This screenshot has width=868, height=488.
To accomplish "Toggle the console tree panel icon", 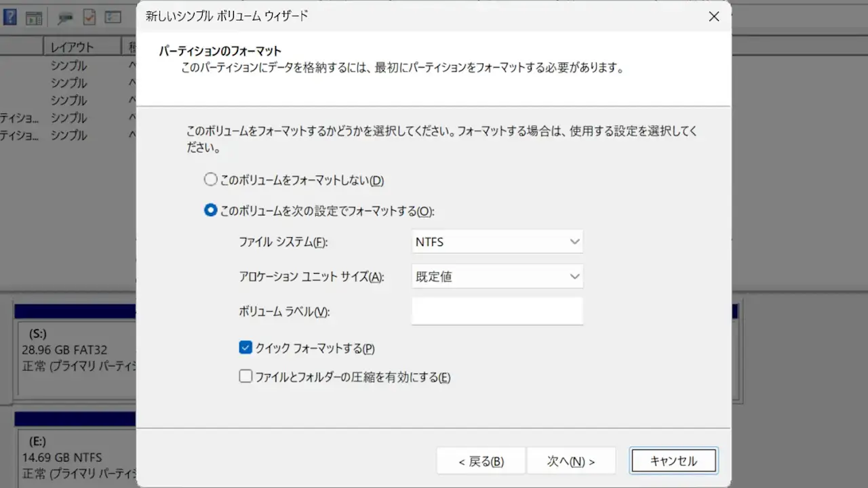I will [x=33, y=18].
